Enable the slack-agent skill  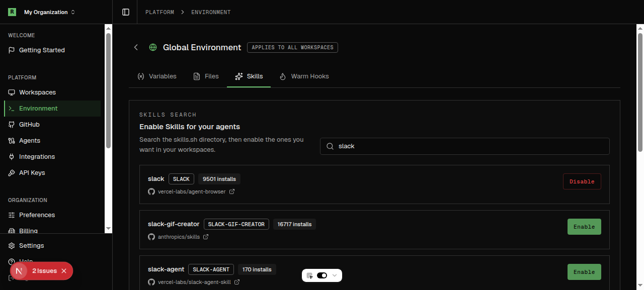(584, 272)
